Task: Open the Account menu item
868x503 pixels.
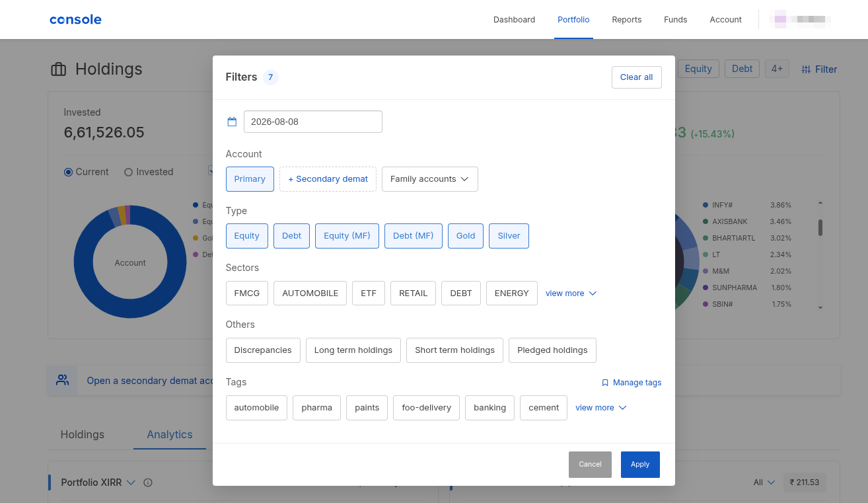Action: 726,20
